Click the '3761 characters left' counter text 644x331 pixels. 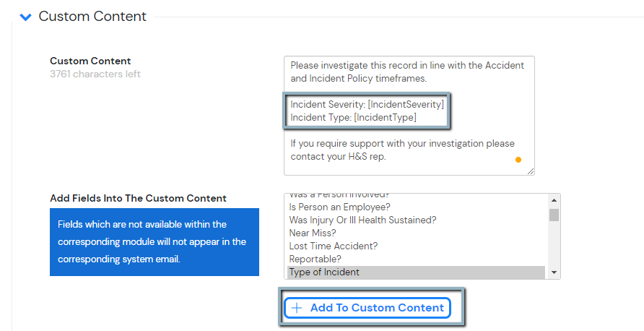pos(95,74)
